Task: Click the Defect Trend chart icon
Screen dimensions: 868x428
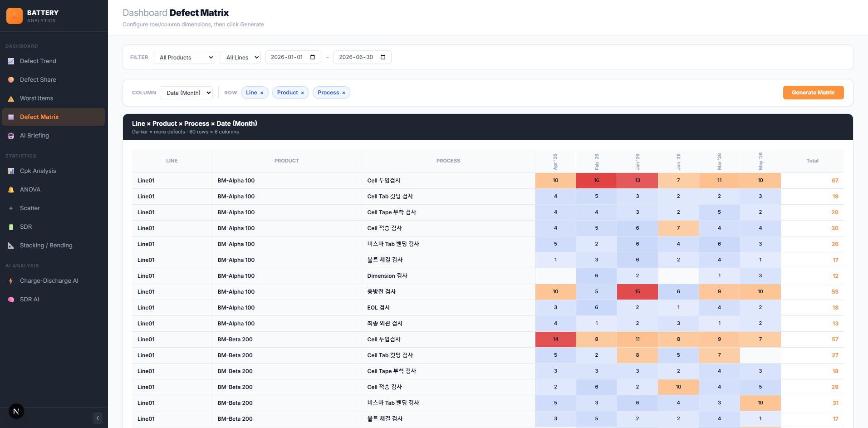Action: pyautogui.click(x=11, y=61)
